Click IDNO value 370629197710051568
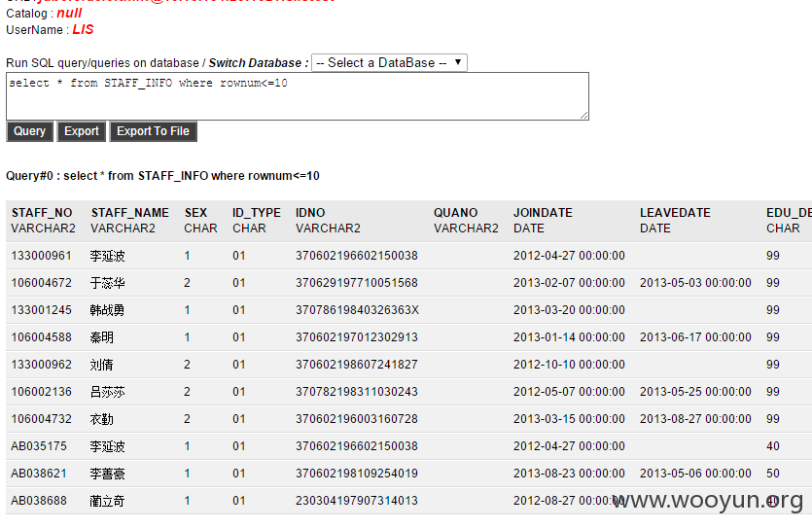The width and height of the screenshot is (812, 528). [357, 283]
